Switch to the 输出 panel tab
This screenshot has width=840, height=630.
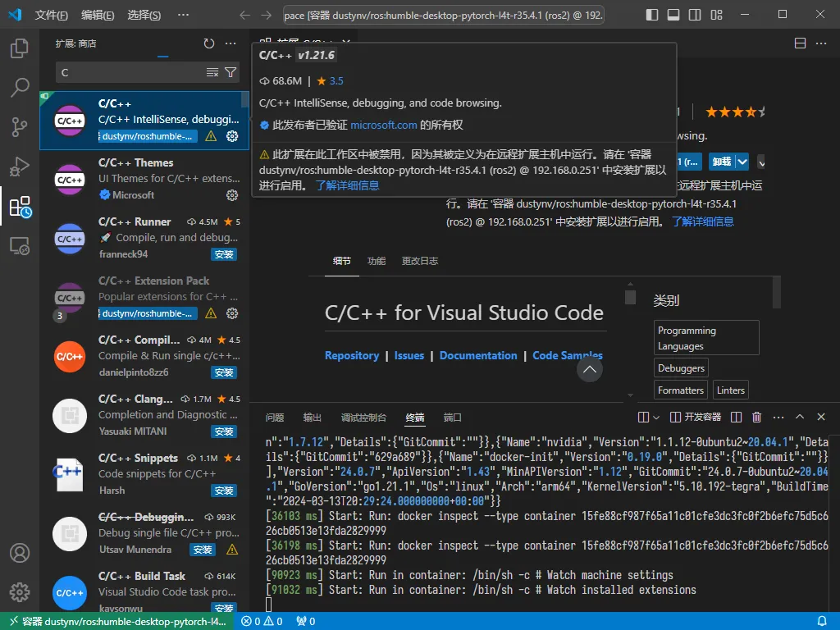[x=313, y=418]
